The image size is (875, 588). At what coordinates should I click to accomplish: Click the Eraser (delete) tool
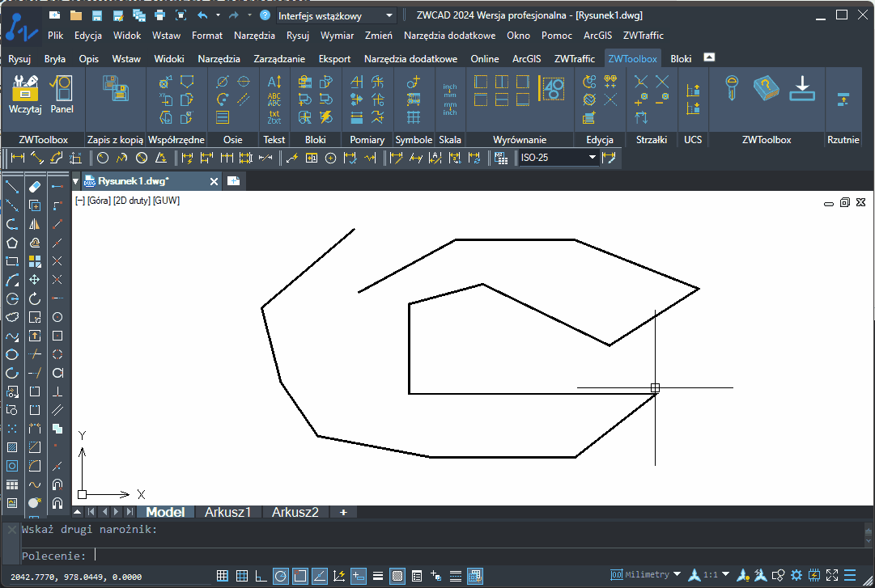(x=35, y=187)
